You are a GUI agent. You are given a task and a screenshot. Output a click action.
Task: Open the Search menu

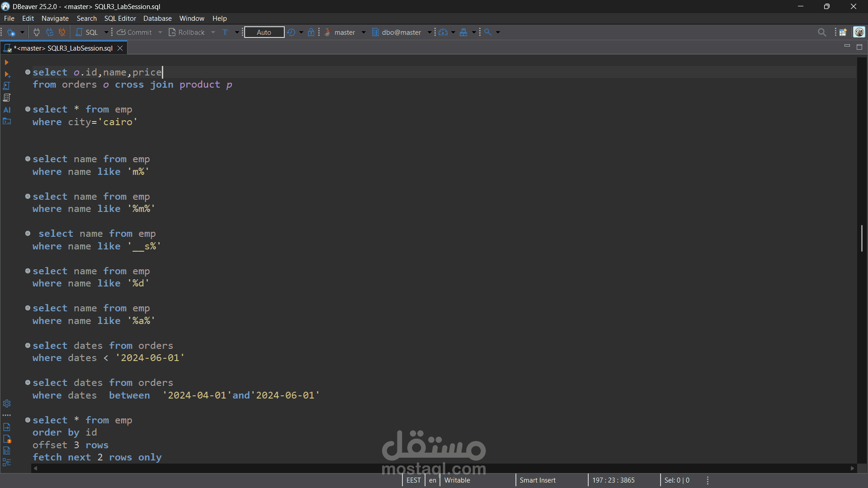coord(87,19)
